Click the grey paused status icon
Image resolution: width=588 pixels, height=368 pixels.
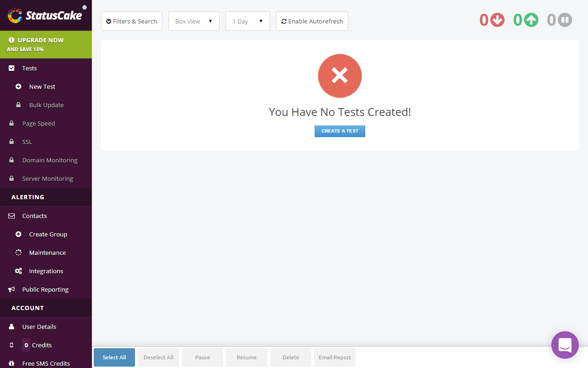pyautogui.click(x=565, y=20)
